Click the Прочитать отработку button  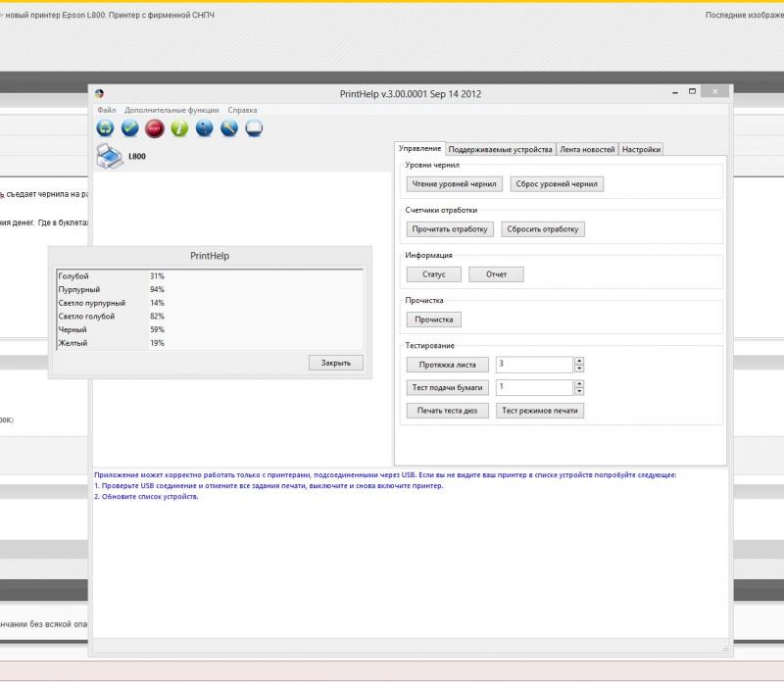(450, 229)
